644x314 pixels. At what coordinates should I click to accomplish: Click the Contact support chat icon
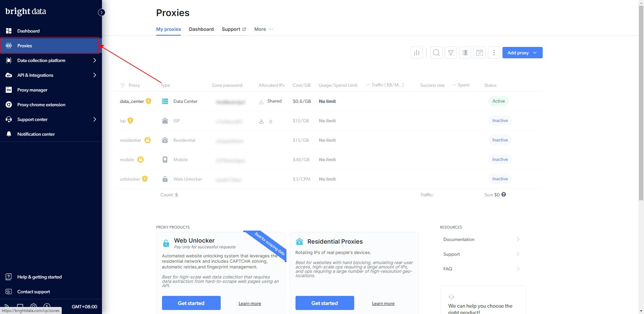(x=9, y=292)
